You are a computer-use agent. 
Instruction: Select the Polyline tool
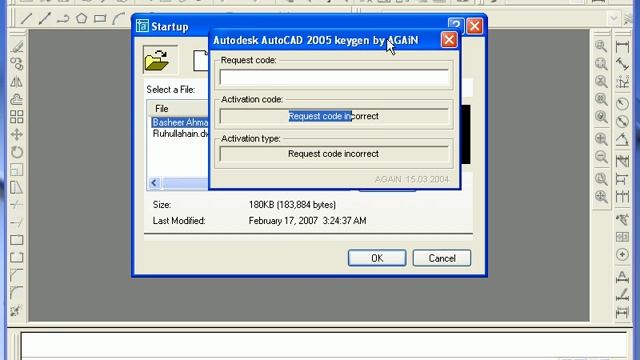(x=63, y=18)
